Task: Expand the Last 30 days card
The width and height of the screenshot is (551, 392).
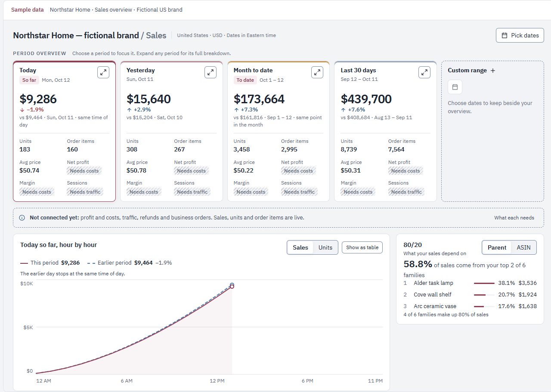Action: click(424, 72)
